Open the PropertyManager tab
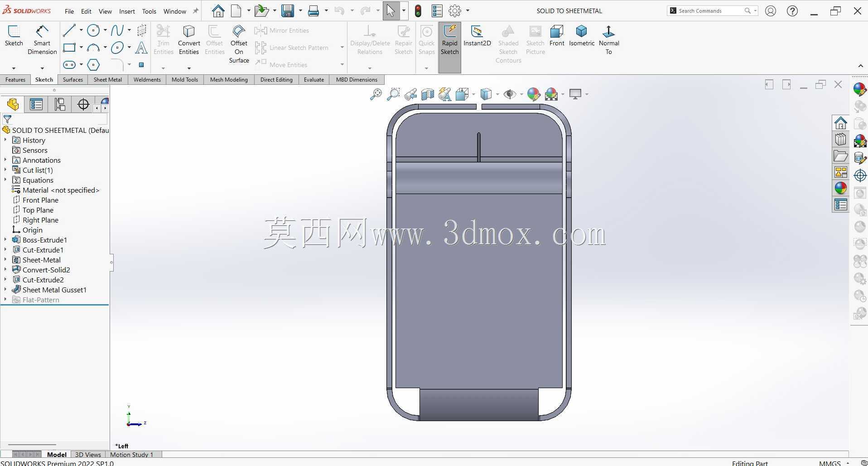 point(36,105)
